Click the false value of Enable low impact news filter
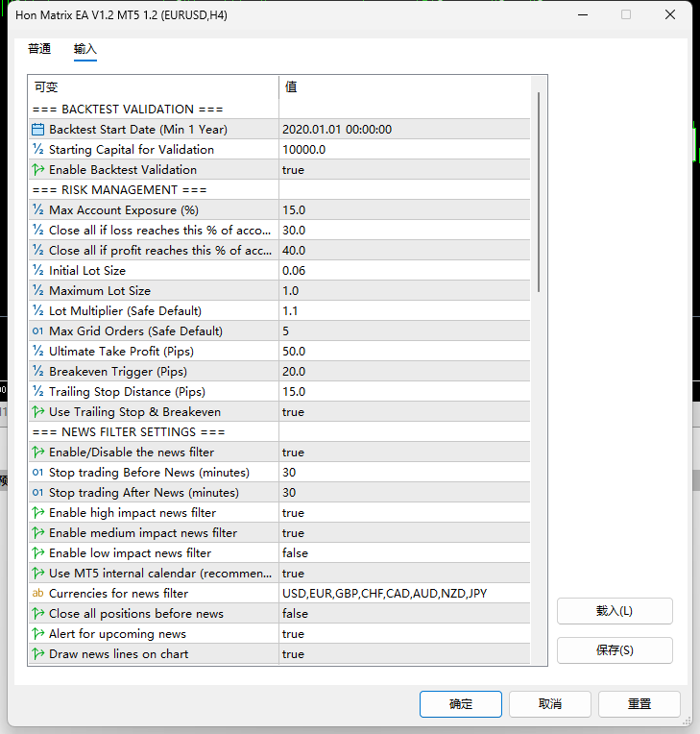 pos(295,552)
